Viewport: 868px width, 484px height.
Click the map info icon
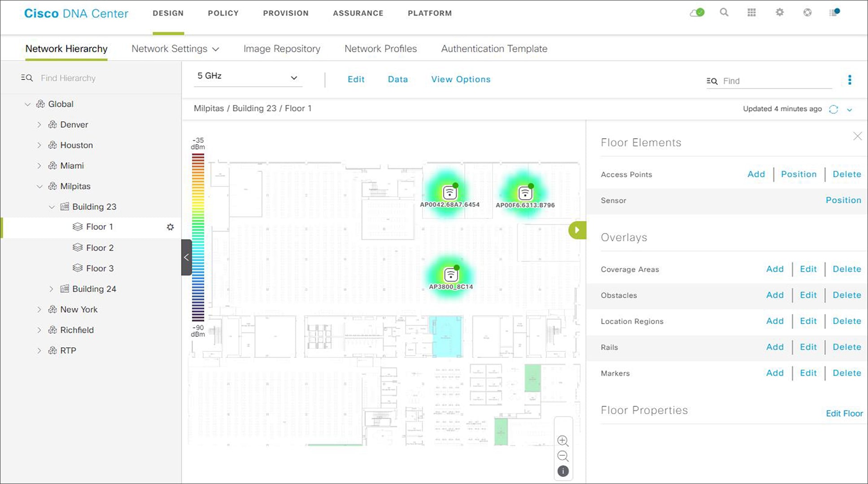563,471
